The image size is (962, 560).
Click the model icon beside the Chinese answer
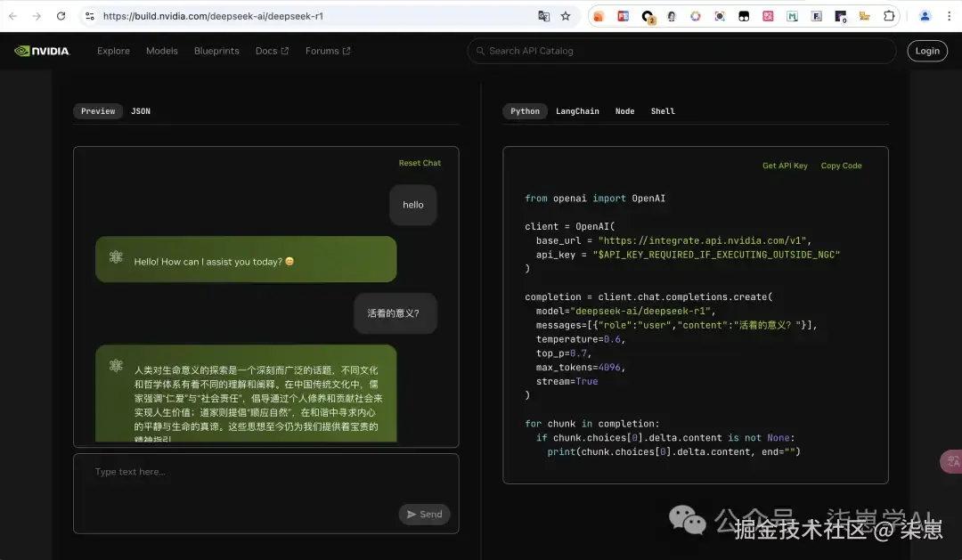(116, 366)
